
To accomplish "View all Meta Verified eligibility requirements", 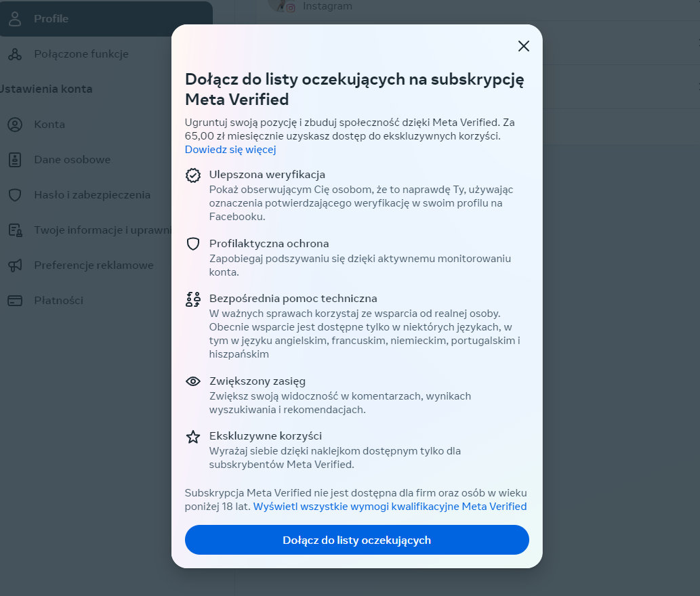I will click(391, 506).
